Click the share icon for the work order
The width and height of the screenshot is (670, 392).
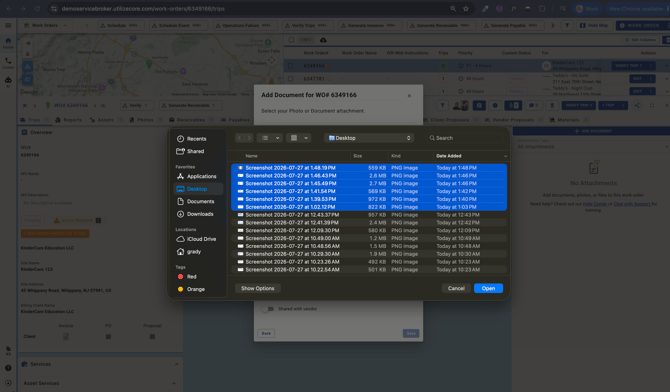pyautogui.click(x=637, y=106)
